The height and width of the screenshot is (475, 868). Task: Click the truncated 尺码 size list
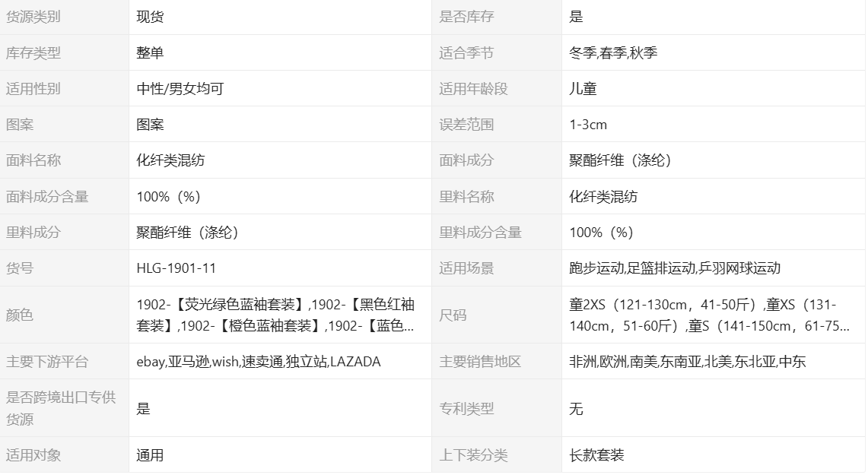[709, 315]
